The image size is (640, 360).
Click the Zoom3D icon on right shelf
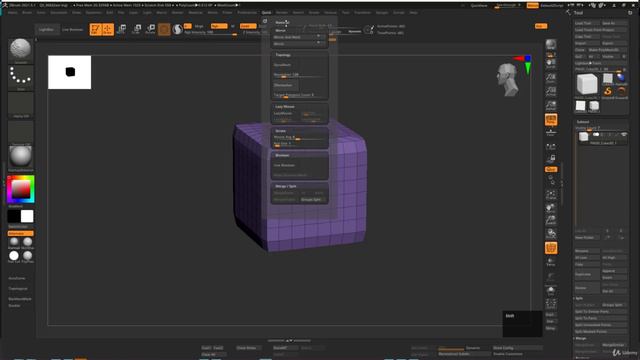click(551, 221)
